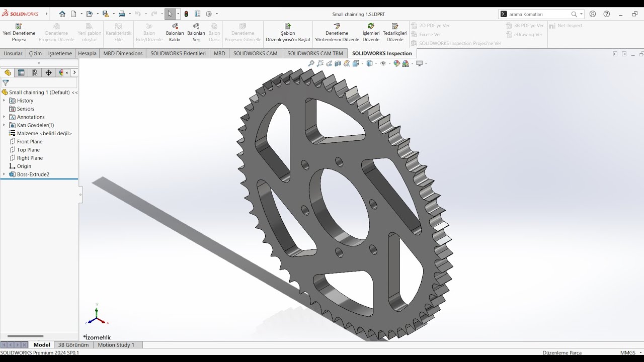Activate the Select cursor tool
The height and width of the screenshot is (362, 644).
[170, 14]
